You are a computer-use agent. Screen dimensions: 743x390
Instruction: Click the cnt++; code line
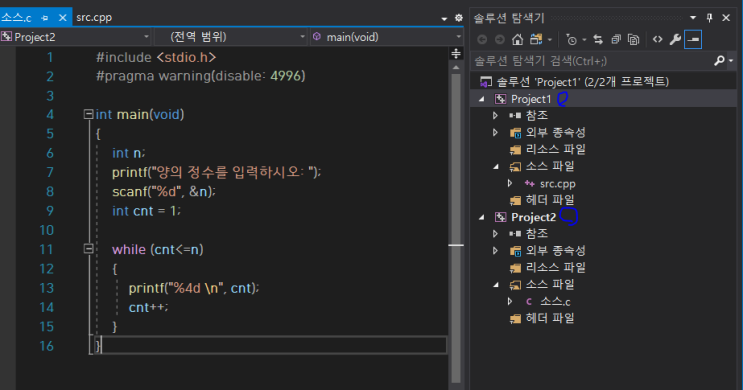click(x=148, y=307)
